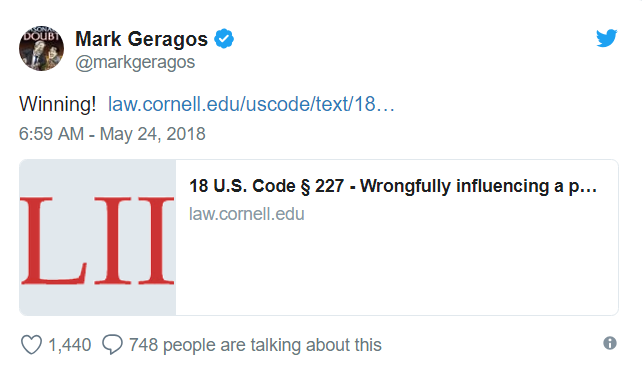
Task: Click the red LII logo thumbnail
Action: [x=97, y=240]
